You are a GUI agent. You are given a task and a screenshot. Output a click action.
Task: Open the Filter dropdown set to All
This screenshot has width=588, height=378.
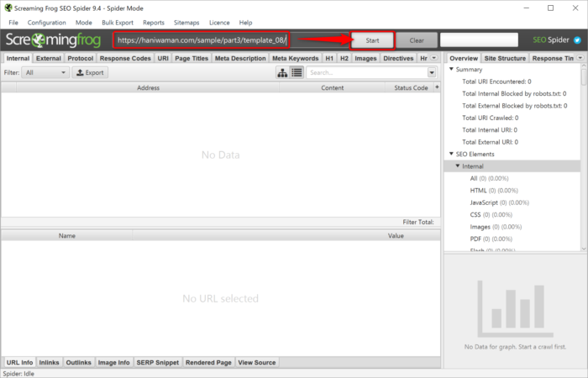(46, 73)
